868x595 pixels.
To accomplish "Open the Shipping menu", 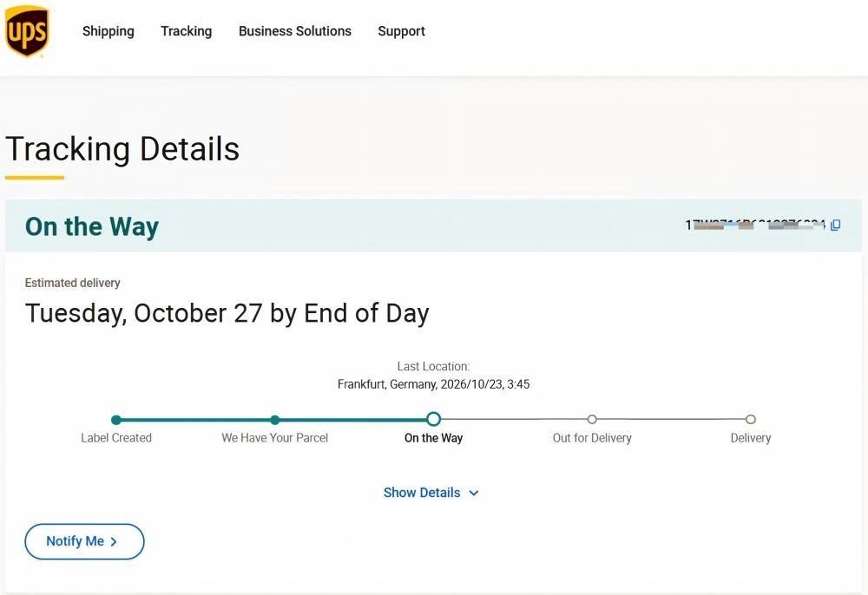I will click(108, 31).
